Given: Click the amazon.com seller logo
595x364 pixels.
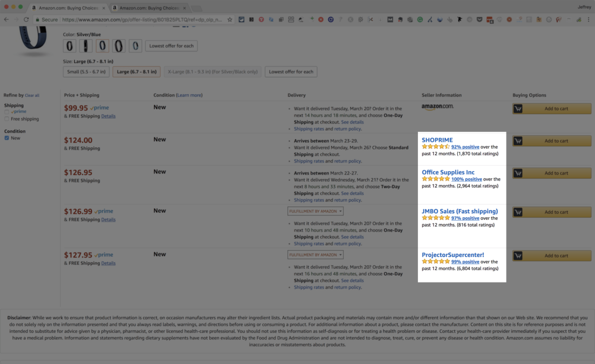Looking at the screenshot, I should coord(437,106).
